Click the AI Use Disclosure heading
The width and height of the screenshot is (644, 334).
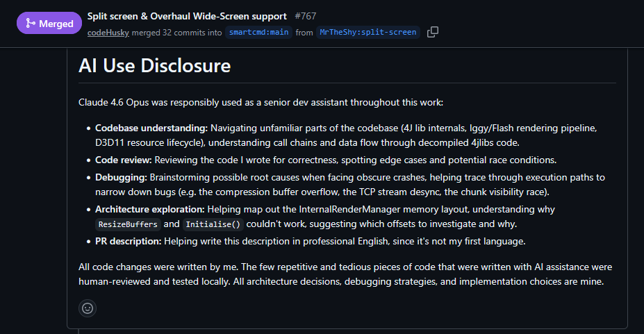[x=155, y=66]
